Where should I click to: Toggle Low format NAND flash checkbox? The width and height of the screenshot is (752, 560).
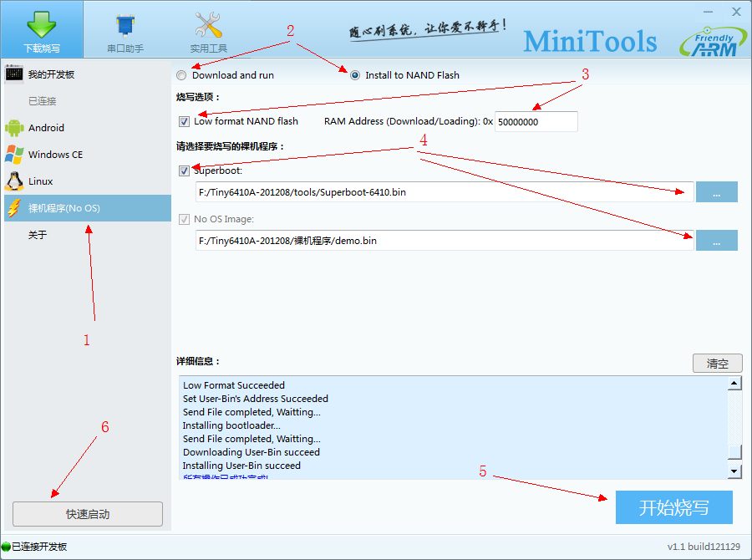[184, 121]
